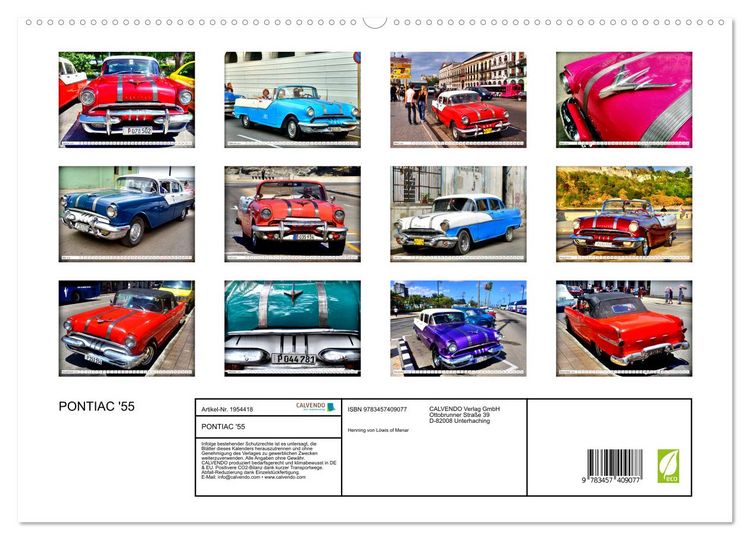Click the CALVENDO logo
This screenshot has width=750, height=540.
click(316, 407)
